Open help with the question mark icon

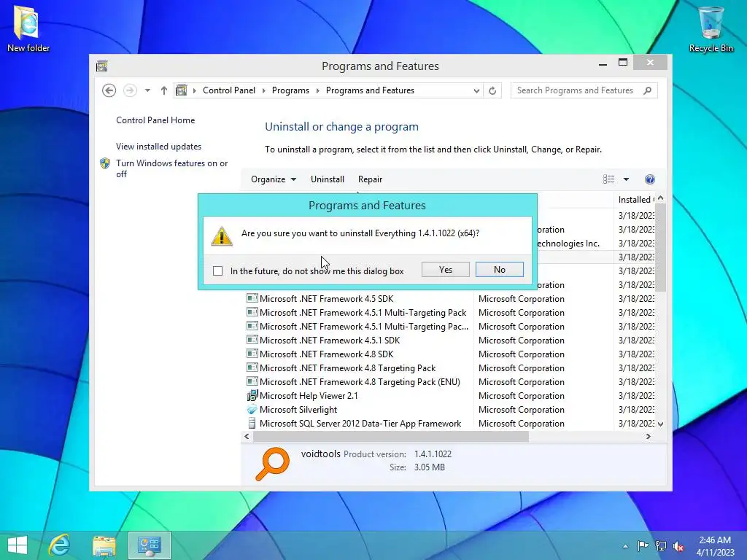(x=650, y=179)
